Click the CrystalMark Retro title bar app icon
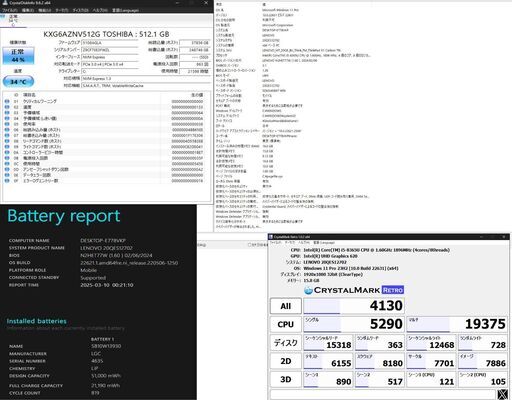This screenshot has width=512, height=400. [x=271, y=237]
